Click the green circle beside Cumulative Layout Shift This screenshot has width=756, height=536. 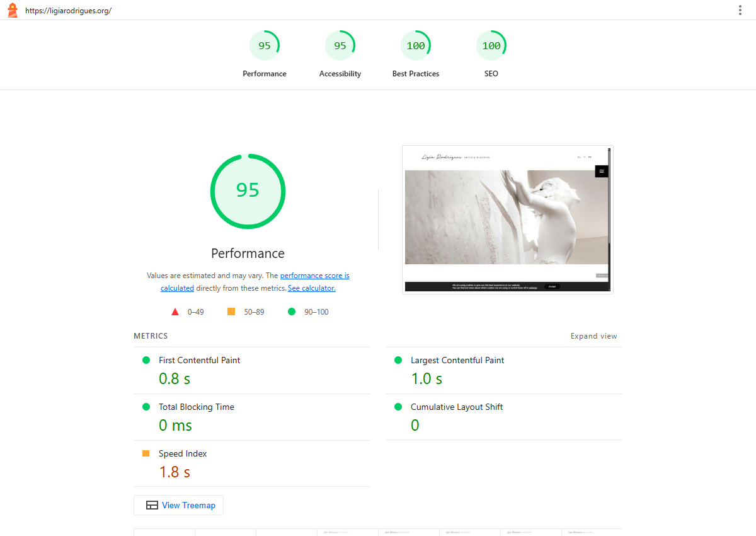[398, 407]
